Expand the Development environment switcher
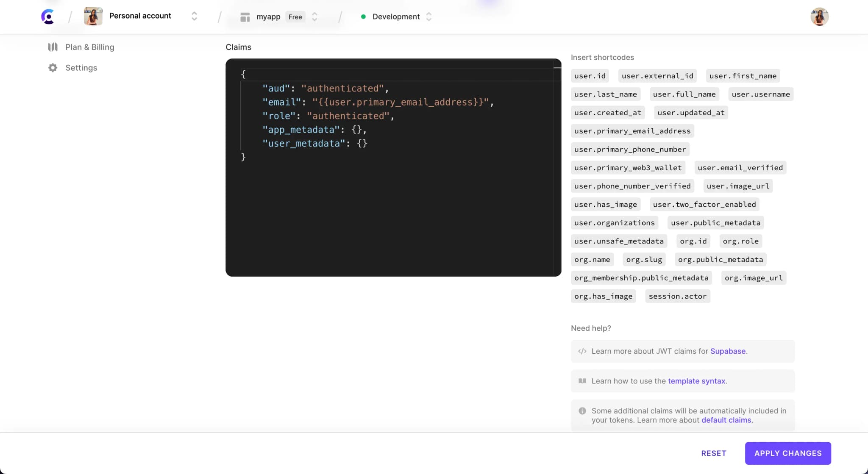 [x=429, y=17]
